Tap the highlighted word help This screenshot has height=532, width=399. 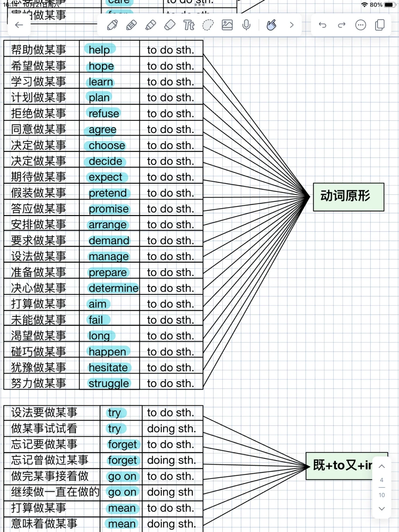(x=99, y=50)
